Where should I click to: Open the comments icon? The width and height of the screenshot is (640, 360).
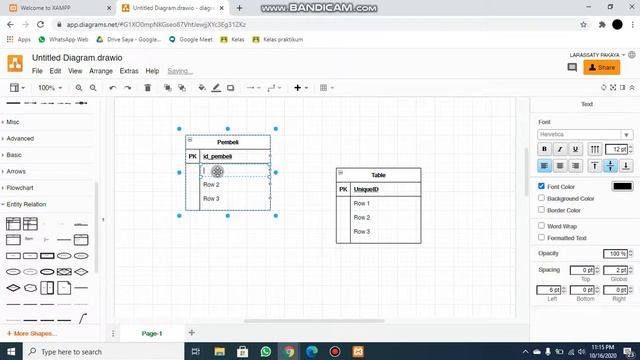(572, 67)
